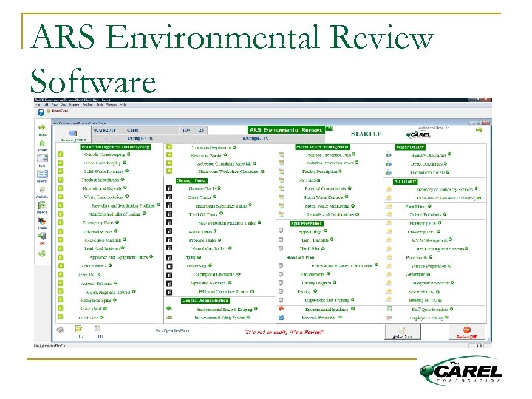Image resolution: width=532 pixels, height=399 pixels.
Task: Select the General Administration header
Action: (x=205, y=301)
